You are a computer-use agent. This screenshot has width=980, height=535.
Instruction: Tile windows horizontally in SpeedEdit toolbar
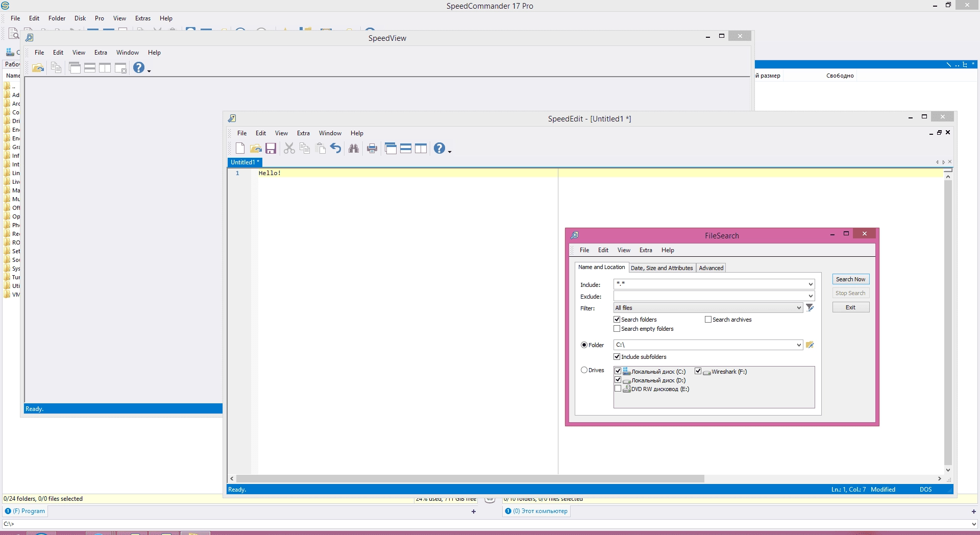coord(406,148)
